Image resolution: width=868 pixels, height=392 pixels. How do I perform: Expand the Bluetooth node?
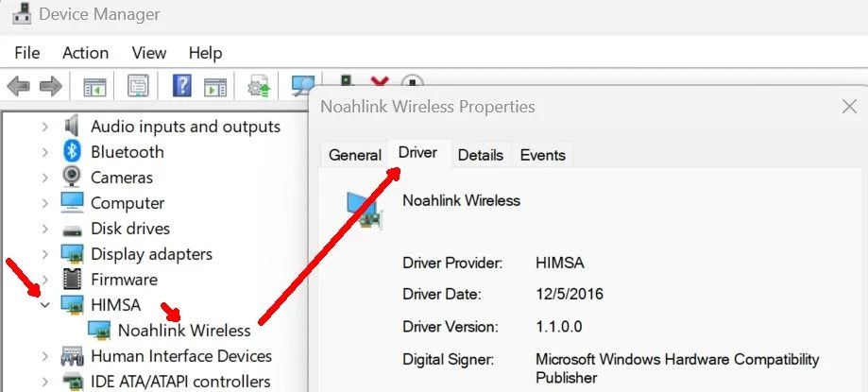45,152
